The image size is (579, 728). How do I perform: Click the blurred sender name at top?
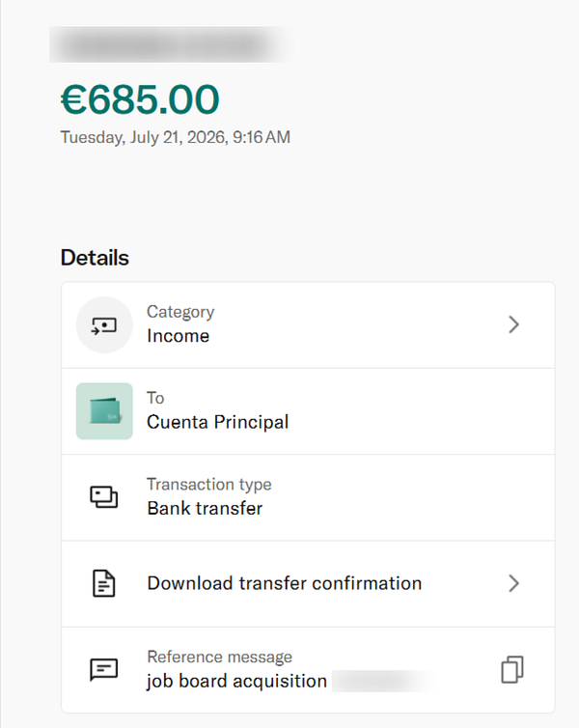(x=171, y=44)
